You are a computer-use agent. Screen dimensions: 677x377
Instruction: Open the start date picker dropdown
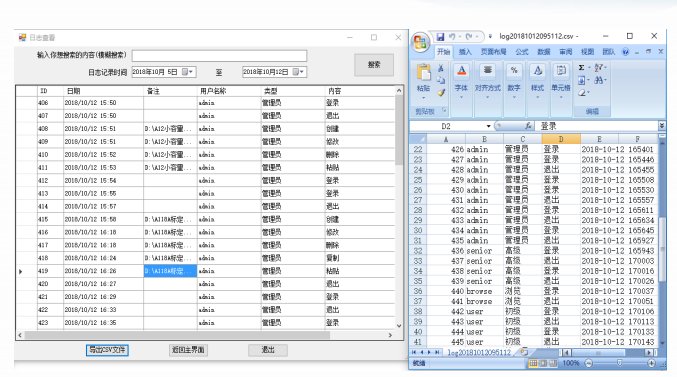point(188,72)
